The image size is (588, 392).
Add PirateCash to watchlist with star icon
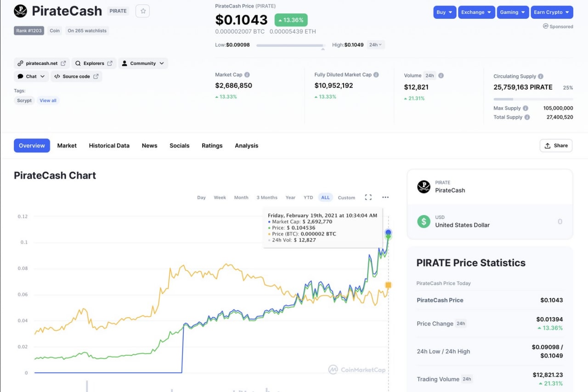point(142,11)
